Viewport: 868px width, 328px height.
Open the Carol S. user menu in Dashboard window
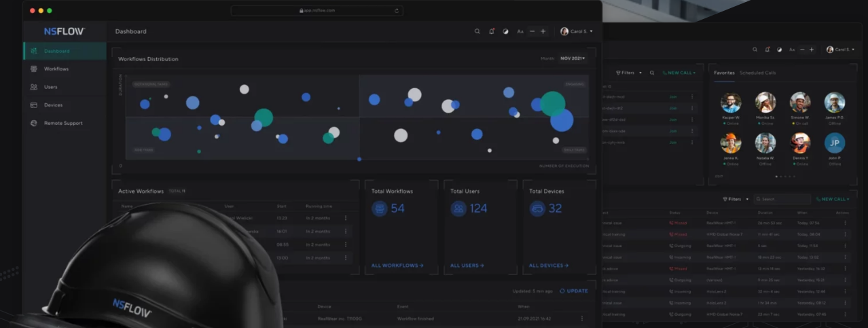tap(577, 31)
